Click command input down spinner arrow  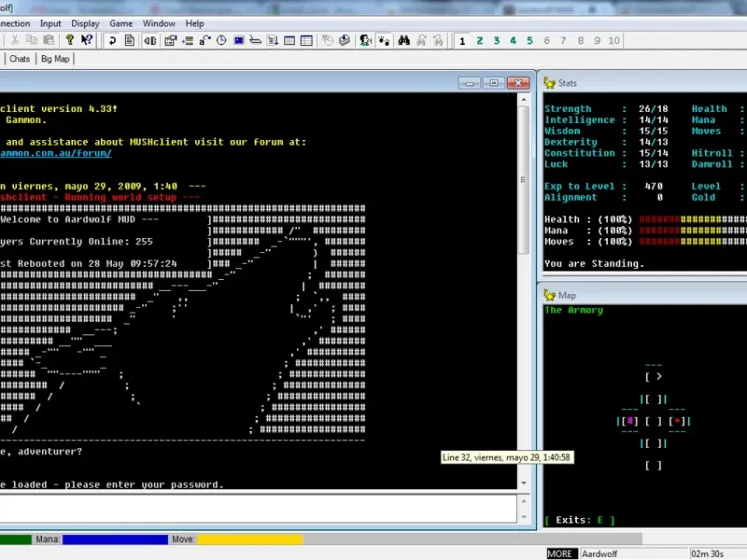pyautogui.click(x=524, y=517)
